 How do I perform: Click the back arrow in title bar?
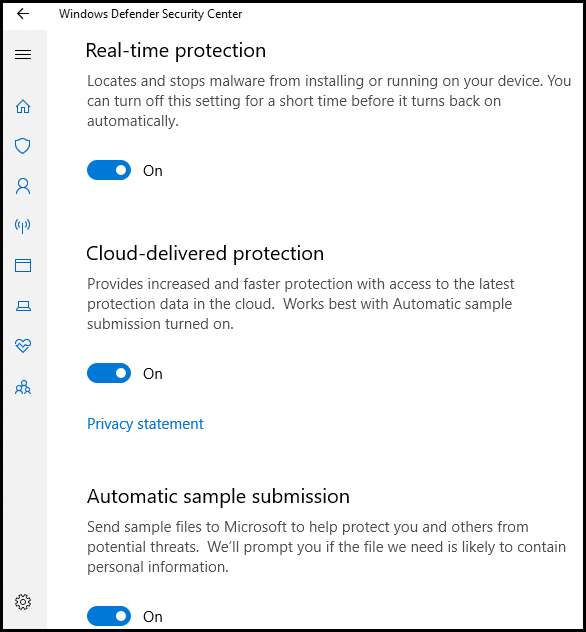pos(23,14)
